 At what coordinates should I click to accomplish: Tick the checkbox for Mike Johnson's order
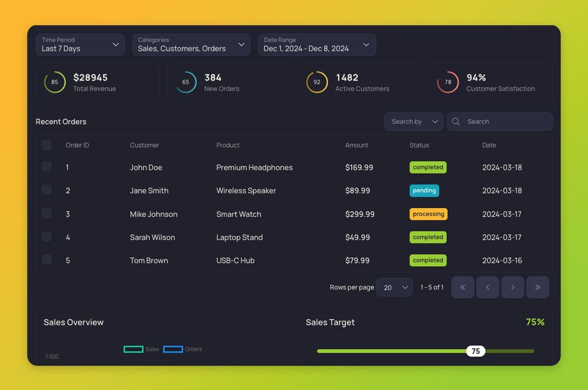46,213
